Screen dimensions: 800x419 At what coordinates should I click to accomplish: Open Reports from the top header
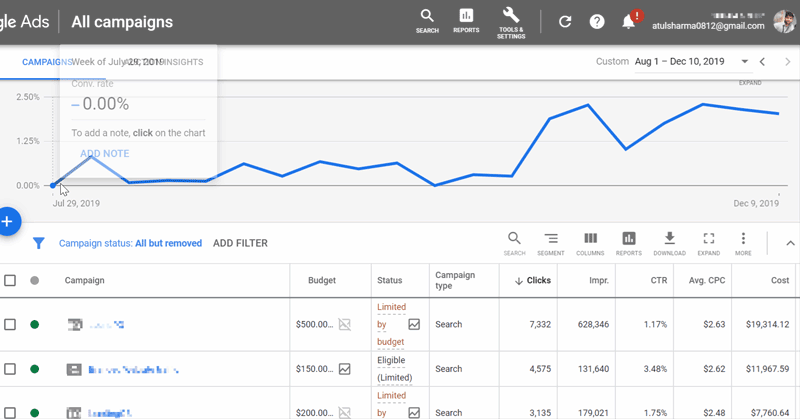click(466, 20)
